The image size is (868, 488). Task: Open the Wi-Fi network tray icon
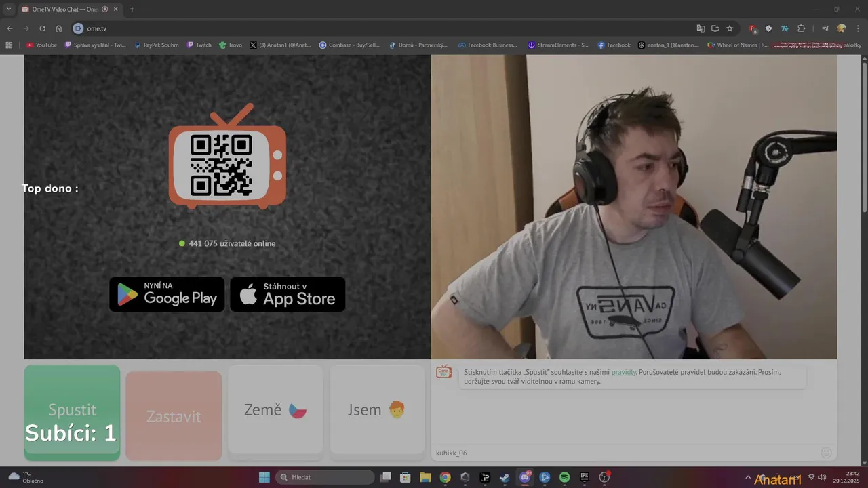point(811,477)
